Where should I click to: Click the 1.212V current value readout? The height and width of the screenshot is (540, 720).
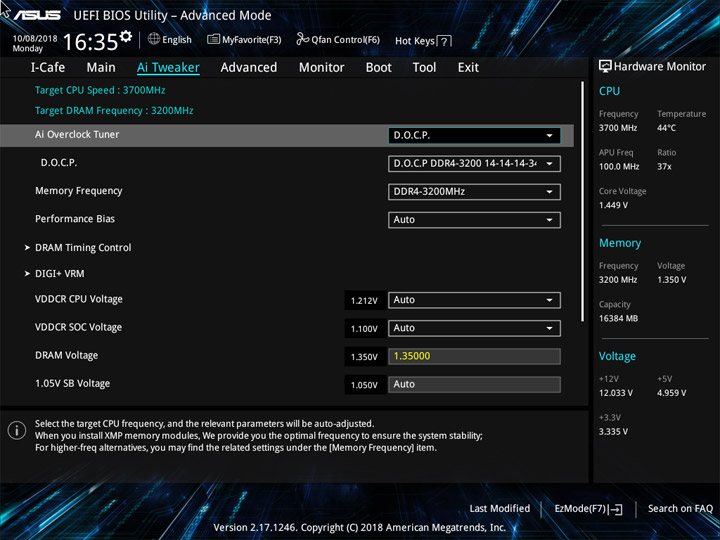coord(365,301)
